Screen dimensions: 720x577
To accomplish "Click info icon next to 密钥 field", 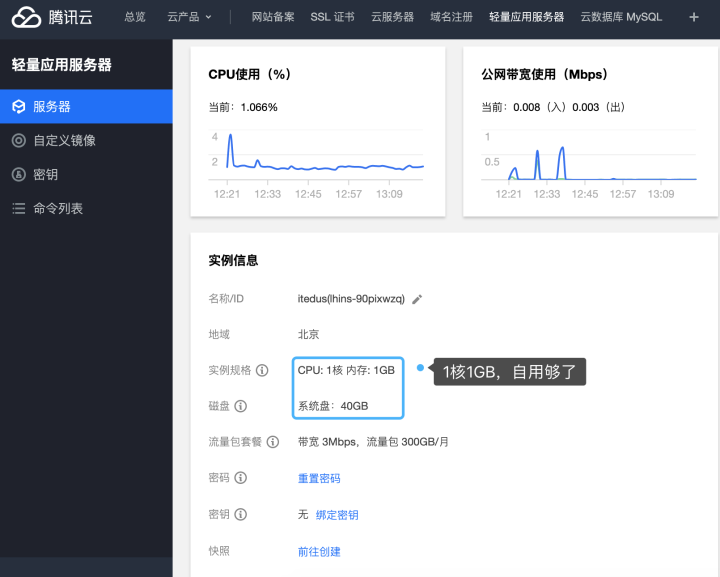I will pyautogui.click(x=241, y=514).
